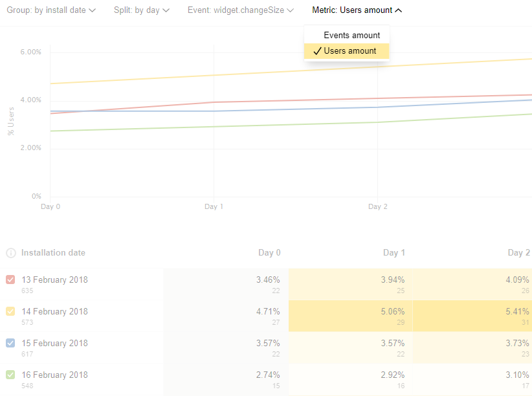
Task: Open the Group by install date dropdown
Action: 51,10
